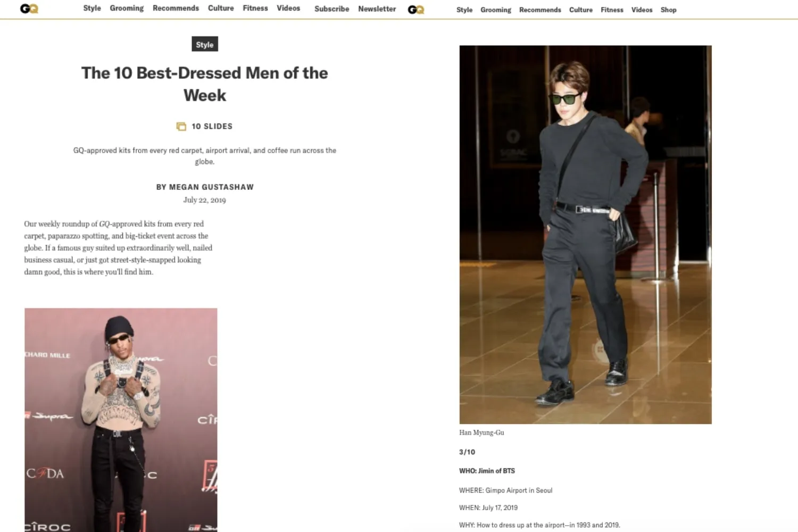Image resolution: width=798 pixels, height=532 pixels.
Task: Click the 10 SLIDES label
Action: coord(212,126)
